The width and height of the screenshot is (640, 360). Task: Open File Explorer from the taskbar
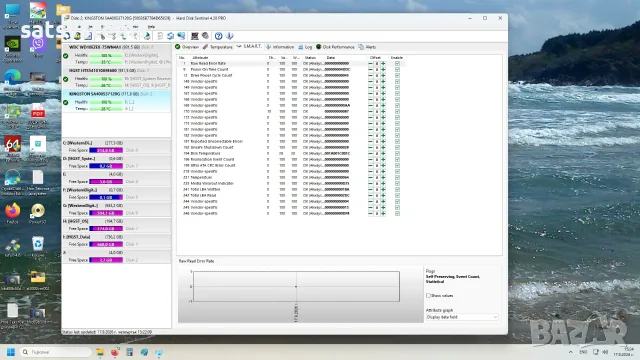(x=100, y=352)
